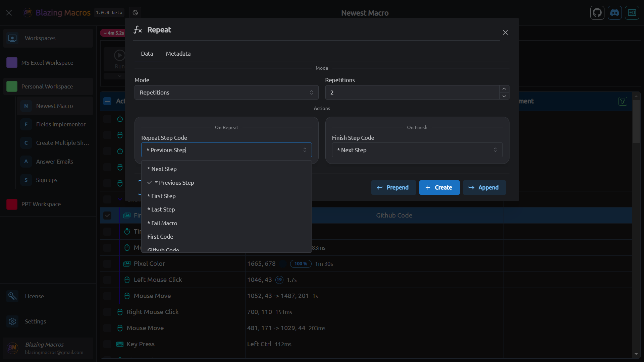Screen dimensions: 644x362
Task: Increase Repetitions with up arrow
Action: pos(504,89)
